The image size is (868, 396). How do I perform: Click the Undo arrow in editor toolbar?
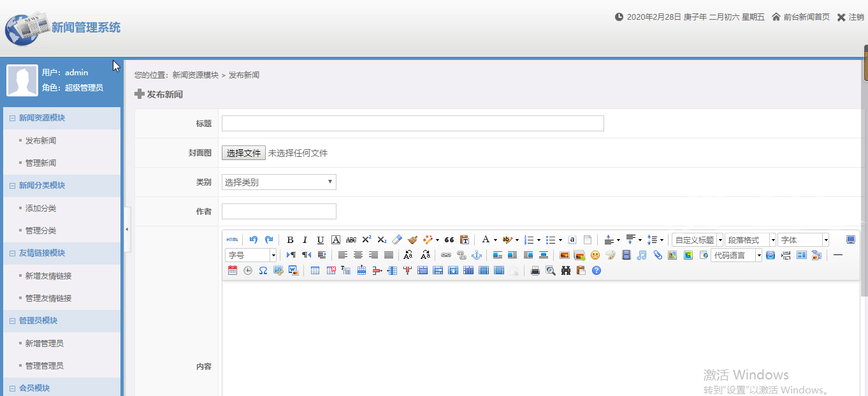pyautogui.click(x=254, y=240)
